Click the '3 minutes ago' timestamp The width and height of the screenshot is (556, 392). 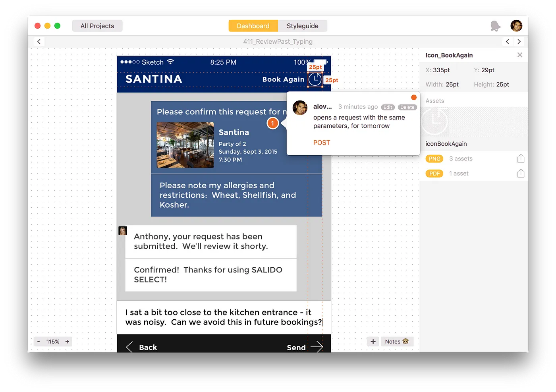coord(358,107)
